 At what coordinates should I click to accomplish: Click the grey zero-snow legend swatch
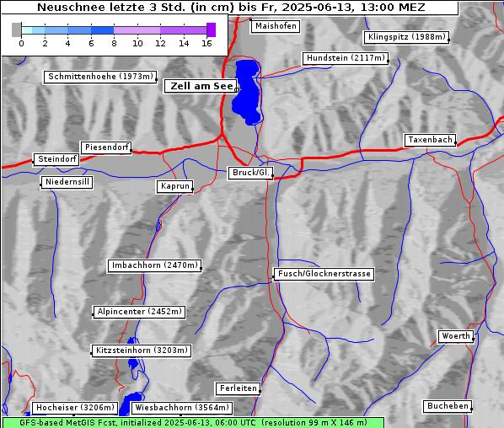(x=16, y=29)
